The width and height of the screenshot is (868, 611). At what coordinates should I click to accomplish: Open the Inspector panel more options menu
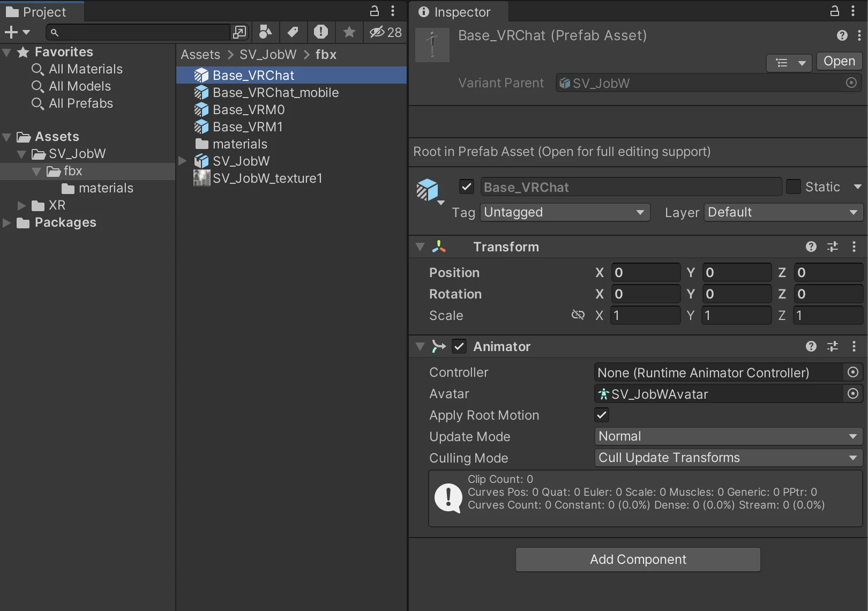coord(853,11)
